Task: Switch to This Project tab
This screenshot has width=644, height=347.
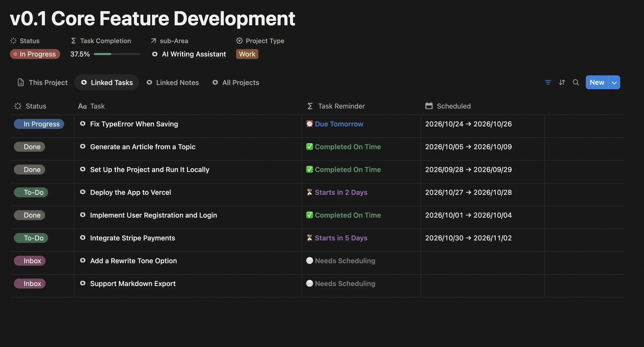Action: click(x=42, y=82)
